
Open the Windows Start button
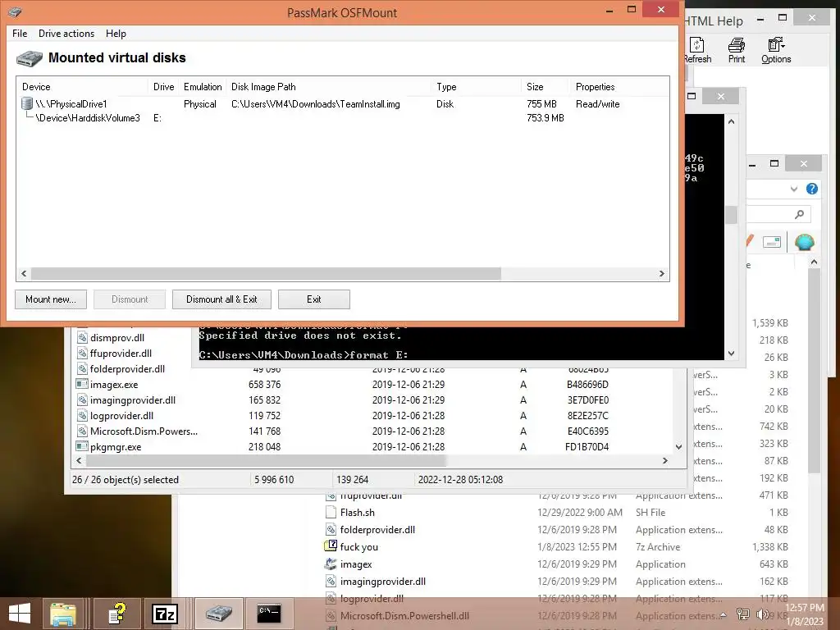coord(20,614)
